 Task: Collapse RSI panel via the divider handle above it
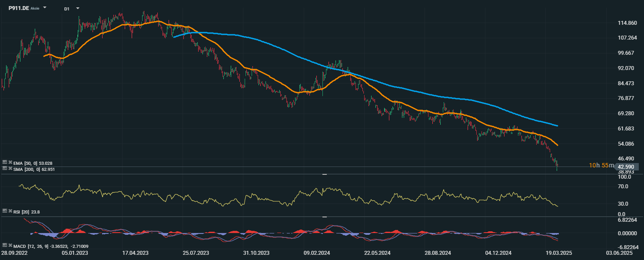(x=324, y=174)
